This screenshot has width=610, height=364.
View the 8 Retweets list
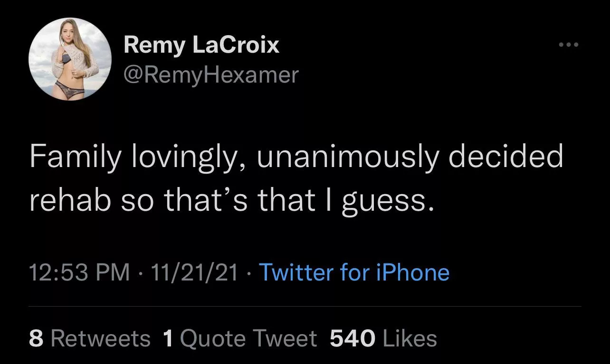click(x=89, y=338)
